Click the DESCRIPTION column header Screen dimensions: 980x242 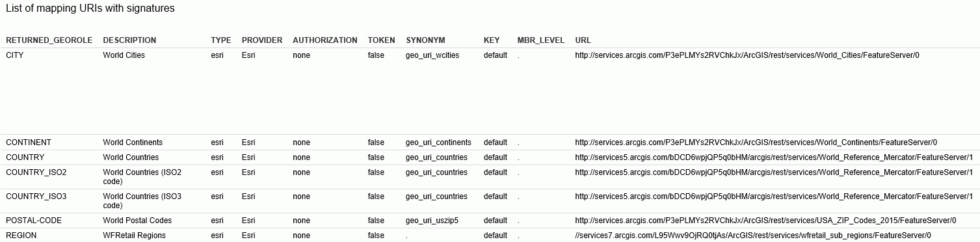[129, 40]
